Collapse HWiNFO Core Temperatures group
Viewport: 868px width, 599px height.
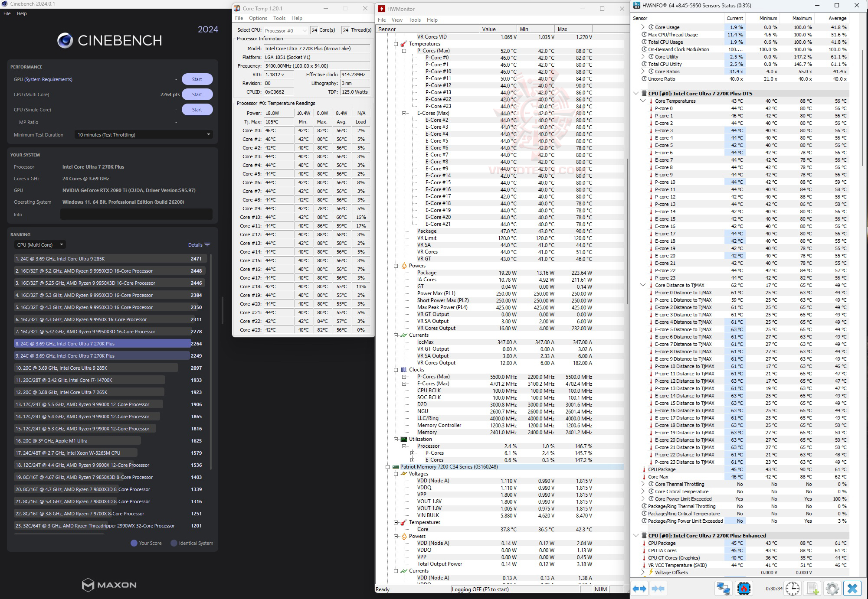(x=643, y=101)
